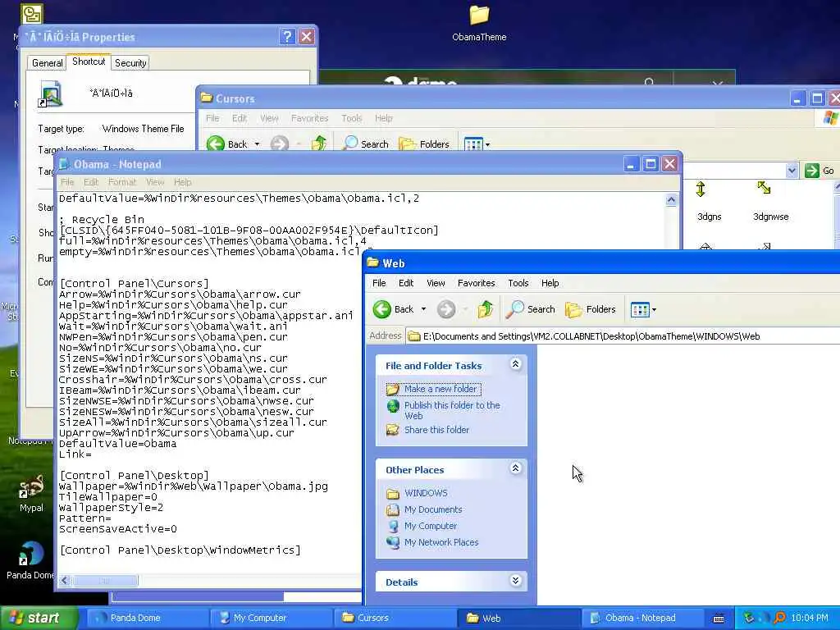The height and width of the screenshot is (630, 840).
Task: Click the Web window address field
Action: tap(623, 336)
